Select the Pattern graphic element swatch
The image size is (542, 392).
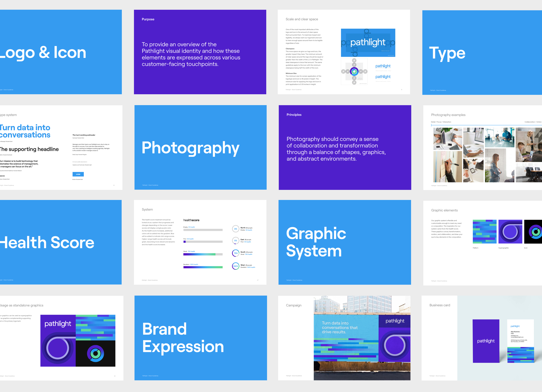(x=484, y=231)
